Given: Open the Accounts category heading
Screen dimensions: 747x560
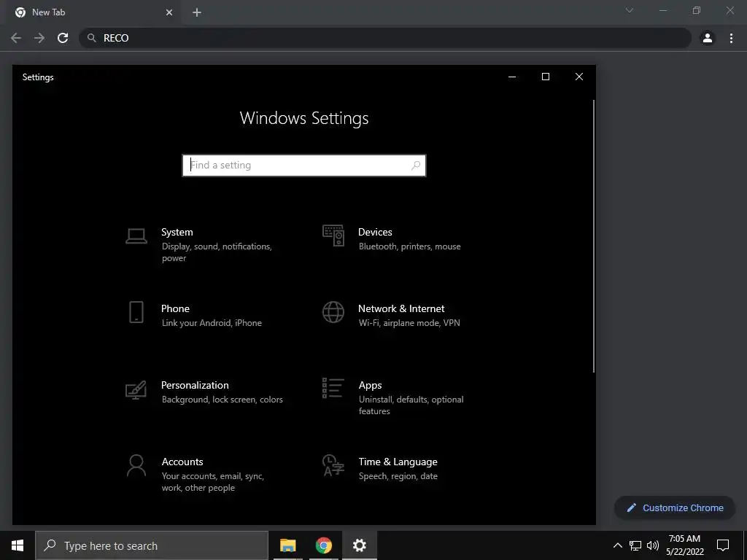Looking at the screenshot, I should [182, 462].
